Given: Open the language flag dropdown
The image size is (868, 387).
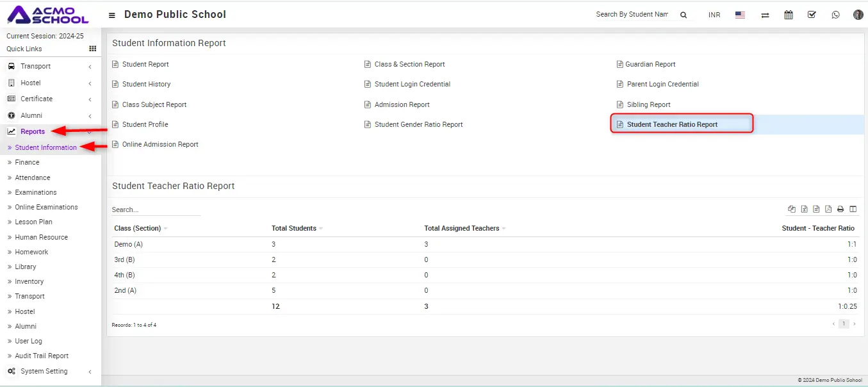Looking at the screenshot, I should [x=740, y=15].
